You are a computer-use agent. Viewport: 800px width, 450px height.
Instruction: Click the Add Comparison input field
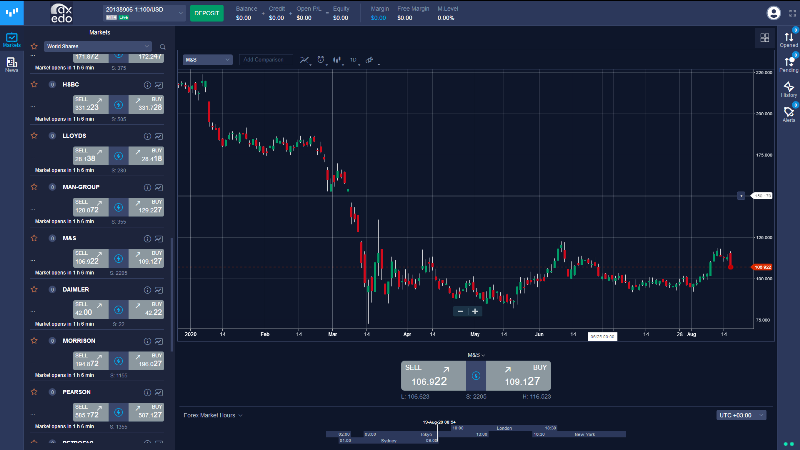266,60
